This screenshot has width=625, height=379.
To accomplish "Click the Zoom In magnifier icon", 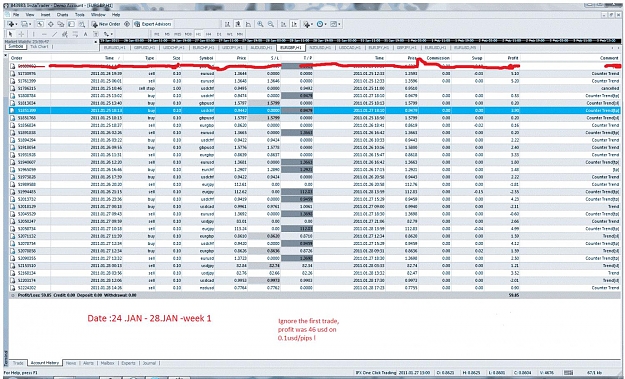I will [x=260, y=24].
